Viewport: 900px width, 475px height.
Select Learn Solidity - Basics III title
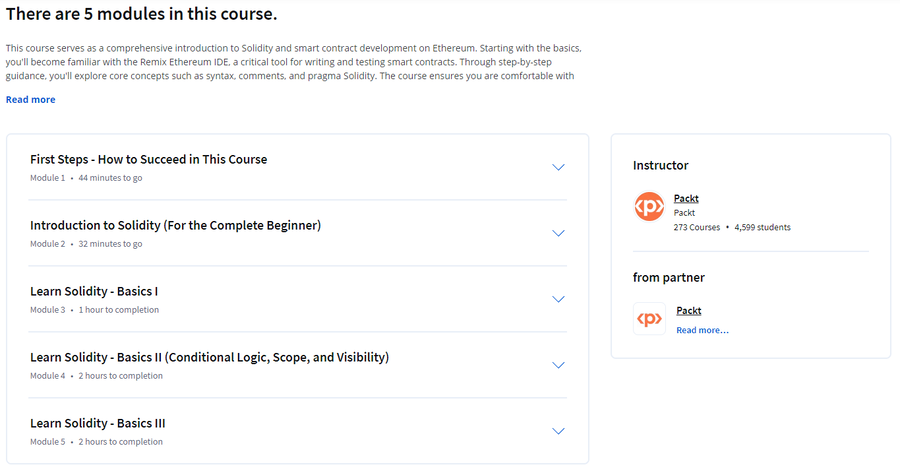click(x=98, y=423)
